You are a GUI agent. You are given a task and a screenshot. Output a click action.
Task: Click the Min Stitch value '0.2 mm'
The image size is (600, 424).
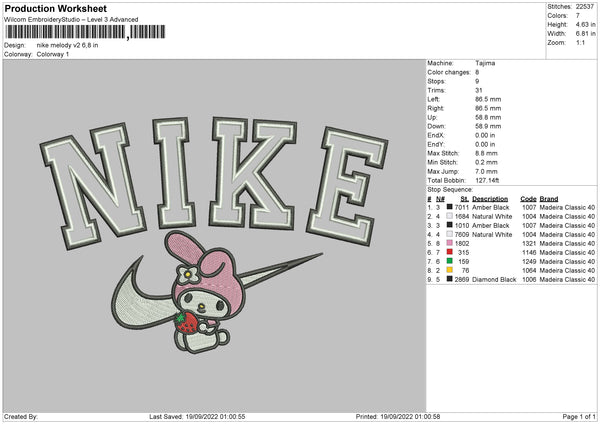click(486, 162)
